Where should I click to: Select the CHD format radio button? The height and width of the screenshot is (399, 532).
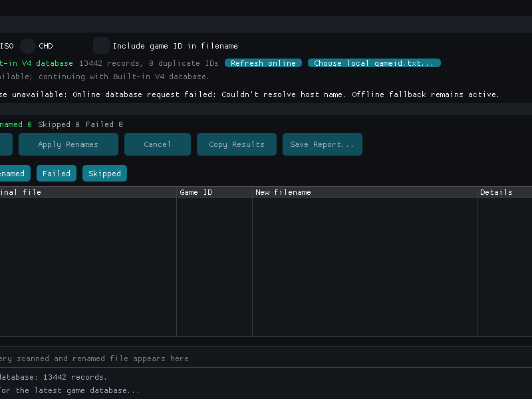click(x=28, y=46)
